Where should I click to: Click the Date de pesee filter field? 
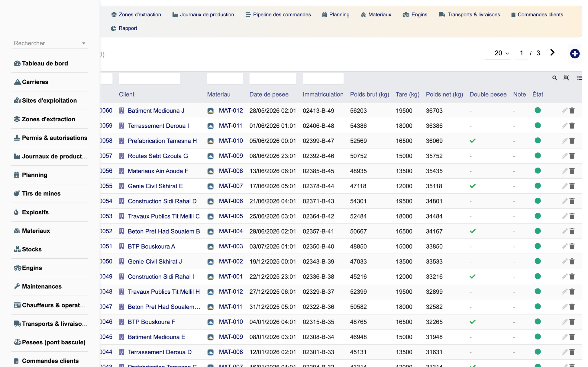click(x=273, y=78)
